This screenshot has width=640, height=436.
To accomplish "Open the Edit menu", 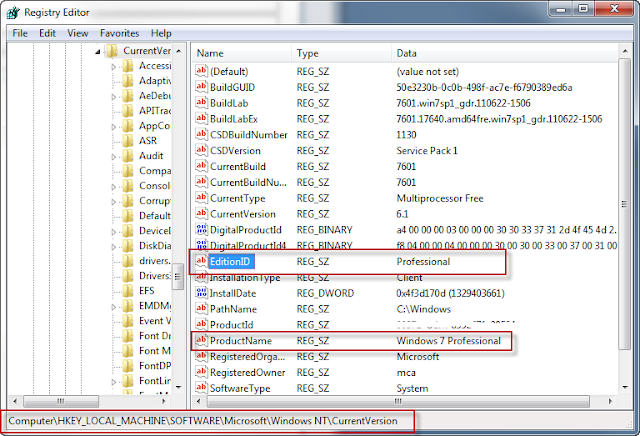I will 47,33.
